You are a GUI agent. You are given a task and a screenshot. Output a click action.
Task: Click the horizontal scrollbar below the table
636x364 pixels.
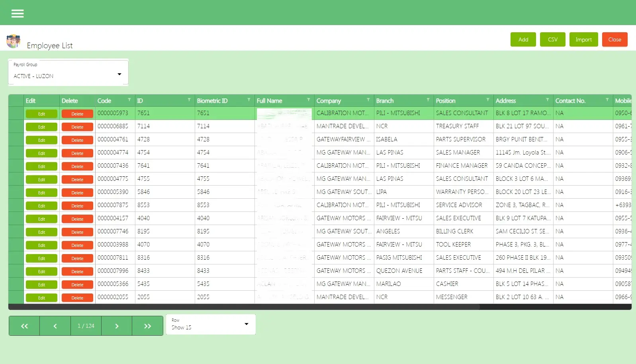click(244, 307)
